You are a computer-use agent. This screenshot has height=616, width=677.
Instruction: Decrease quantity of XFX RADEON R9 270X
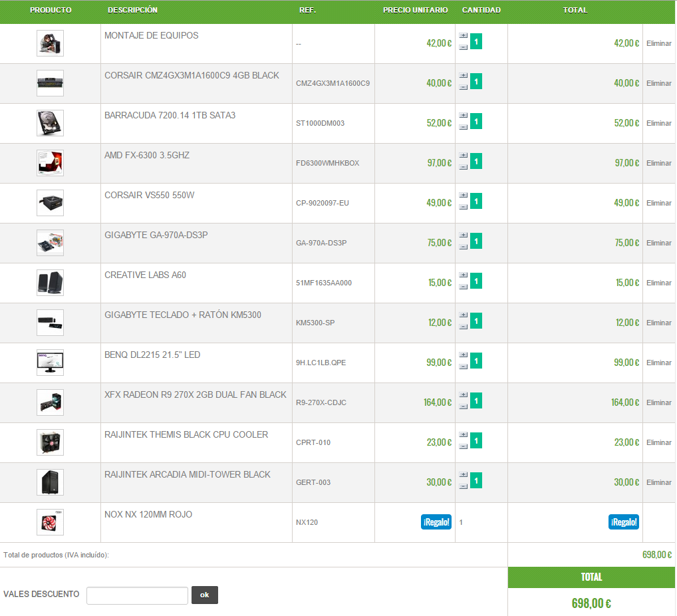pos(464,406)
